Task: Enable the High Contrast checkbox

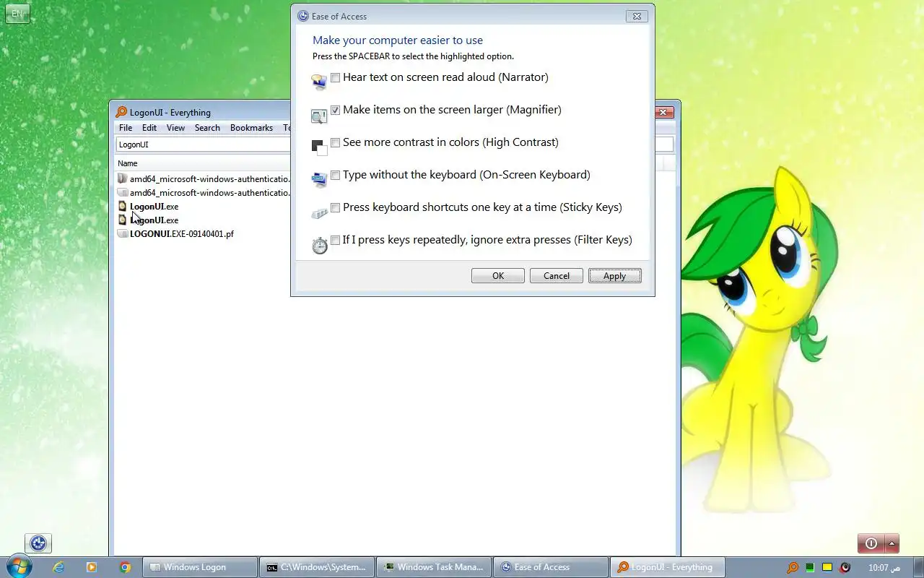Action: (335, 142)
